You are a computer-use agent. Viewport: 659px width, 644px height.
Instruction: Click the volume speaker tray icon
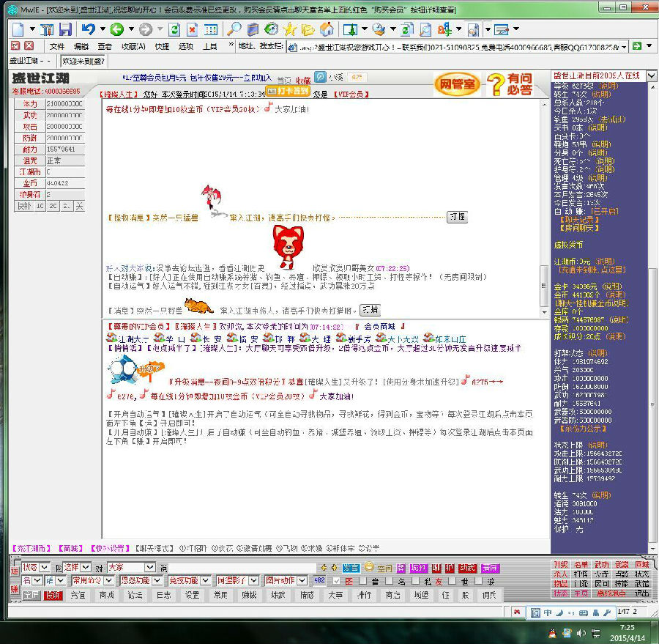pos(581,633)
